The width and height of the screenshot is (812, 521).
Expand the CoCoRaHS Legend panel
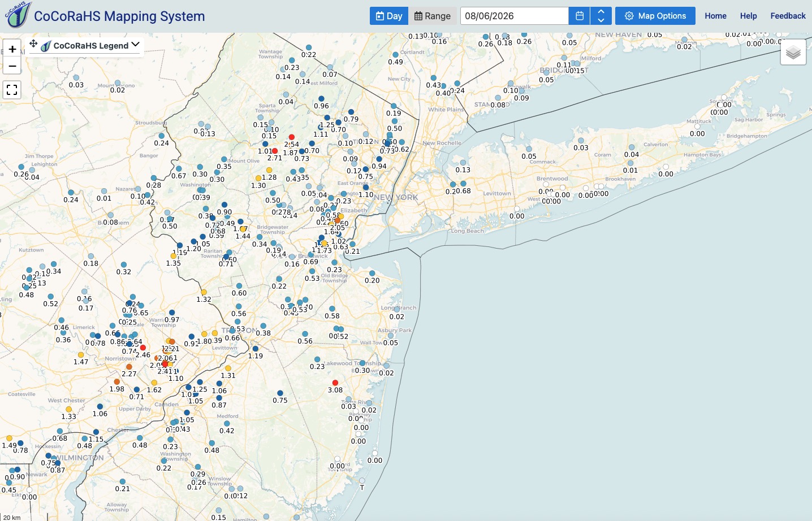[x=135, y=45]
